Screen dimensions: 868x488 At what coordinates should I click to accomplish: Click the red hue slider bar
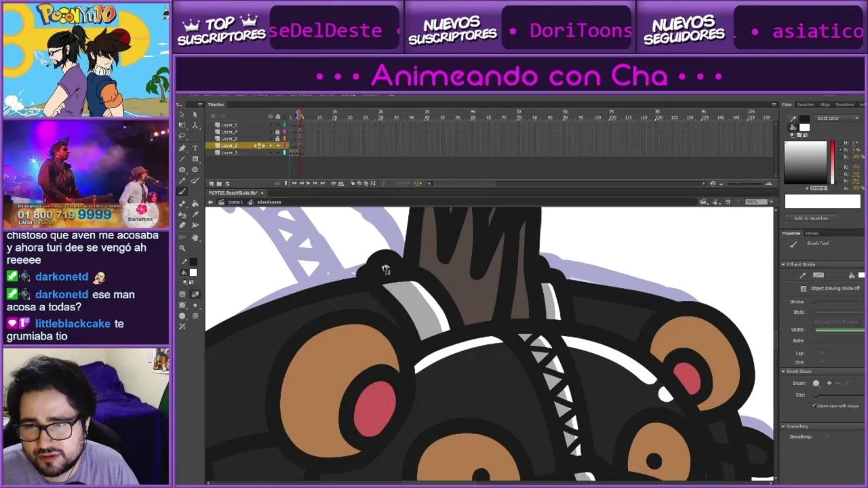[x=832, y=163]
